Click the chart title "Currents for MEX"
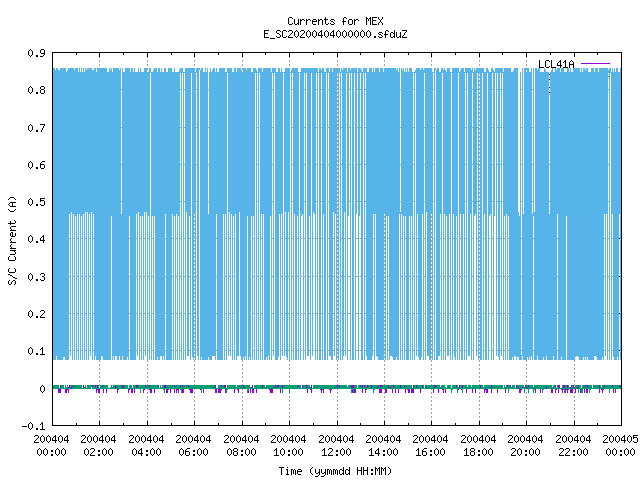640x480 pixels. point(335,21)
